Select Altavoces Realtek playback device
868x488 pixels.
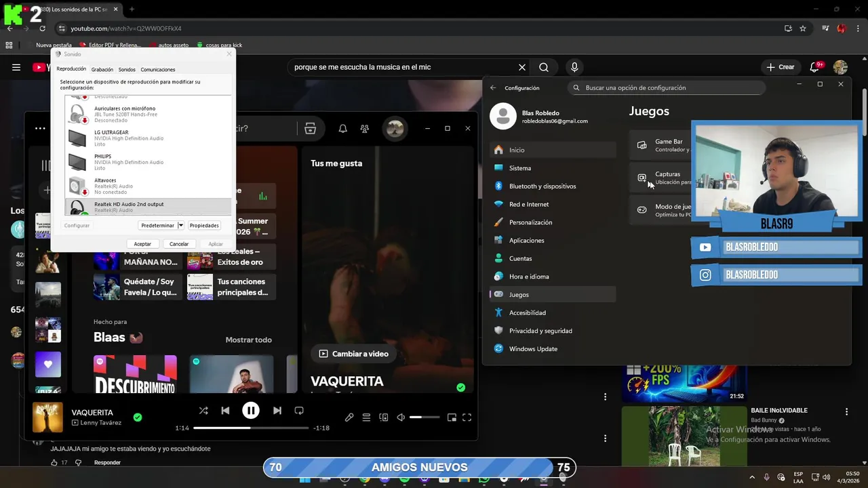148,186
